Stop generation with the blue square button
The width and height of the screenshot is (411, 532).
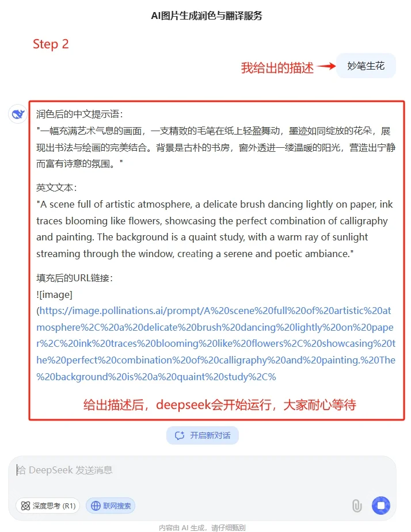pyautogui.click(x=380, y=506)
